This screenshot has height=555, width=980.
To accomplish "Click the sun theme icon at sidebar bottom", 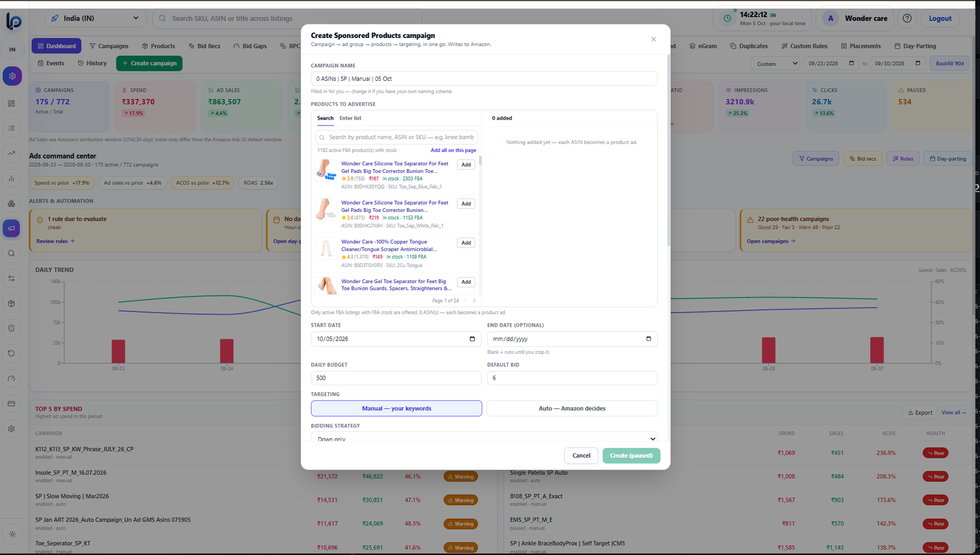I will tap(12, 534).
